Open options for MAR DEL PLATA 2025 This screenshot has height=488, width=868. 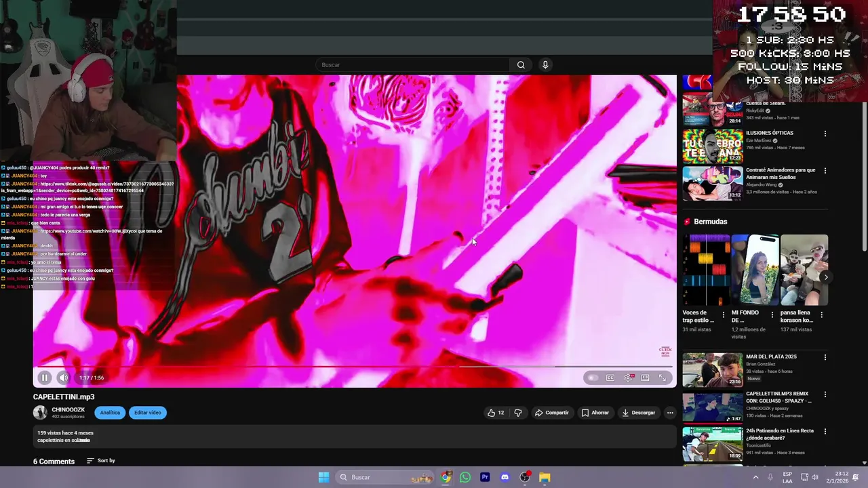point(825,357)
